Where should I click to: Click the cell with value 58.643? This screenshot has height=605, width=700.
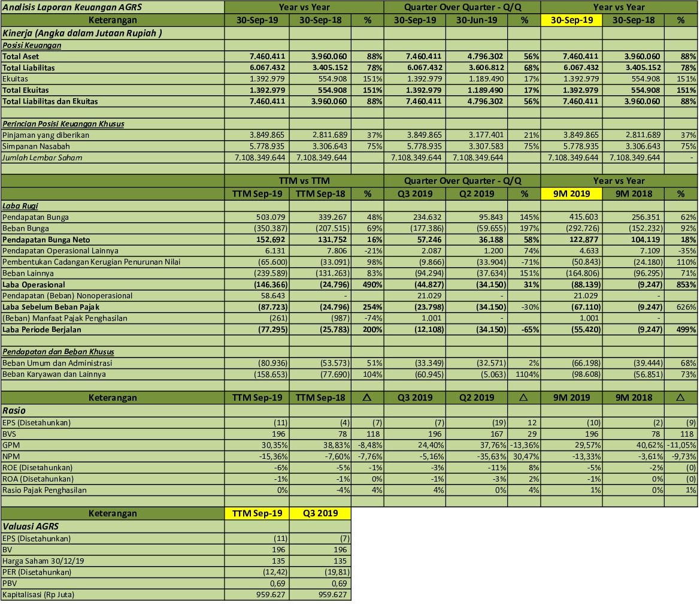click(x=257, y=295)
